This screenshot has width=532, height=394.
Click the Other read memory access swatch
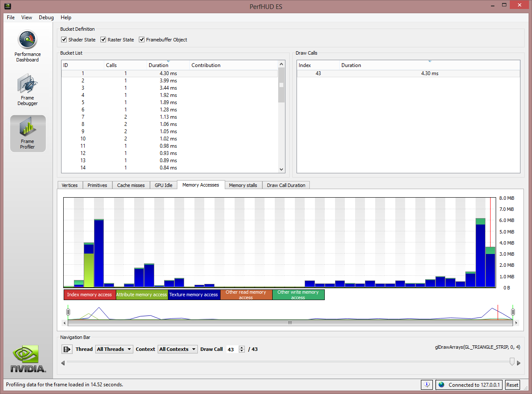point(246,295)
